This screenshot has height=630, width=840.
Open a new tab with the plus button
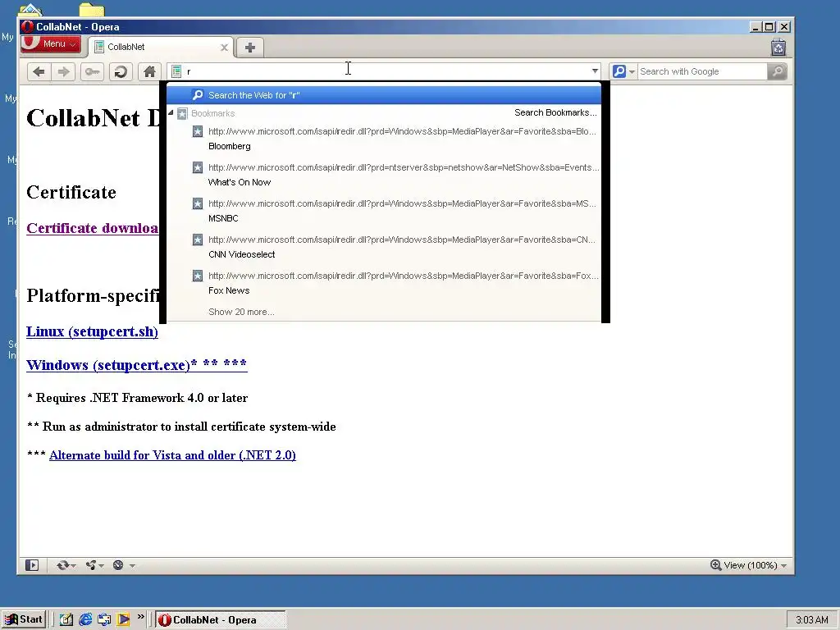point(249,47)
